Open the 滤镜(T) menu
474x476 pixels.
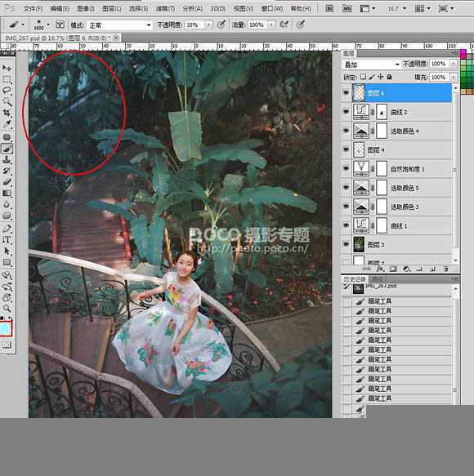[165, 8]
